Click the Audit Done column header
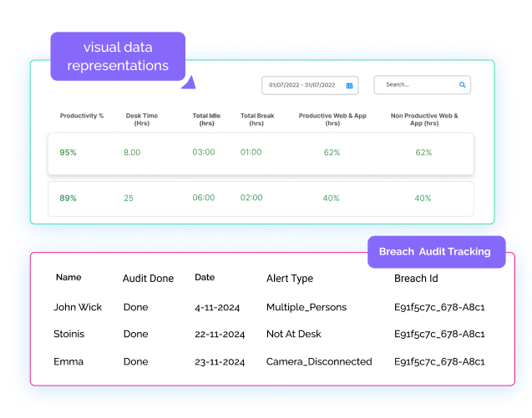This screenshot has width=532, height=418. [x=148, y=279]
